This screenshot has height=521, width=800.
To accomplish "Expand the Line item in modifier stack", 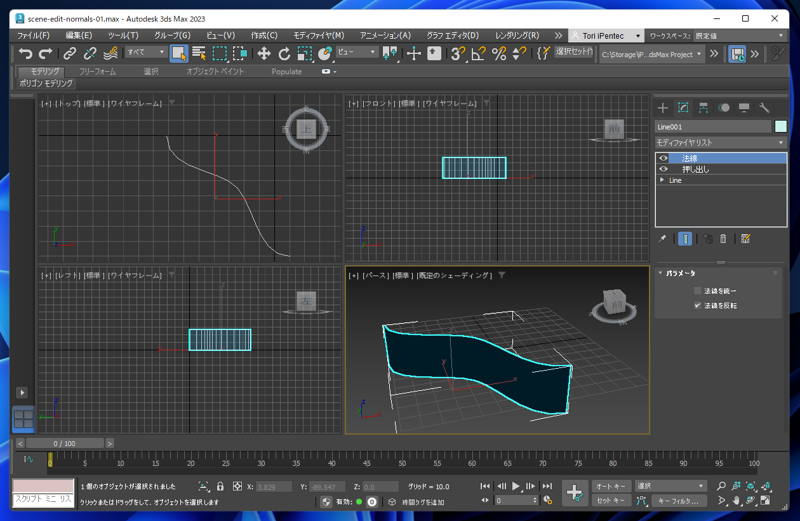I will coord(662,180).
